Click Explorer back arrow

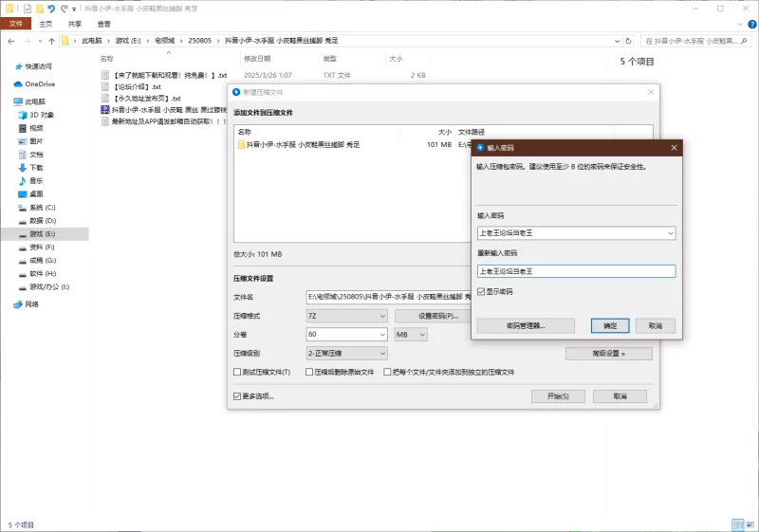(11, 41)
